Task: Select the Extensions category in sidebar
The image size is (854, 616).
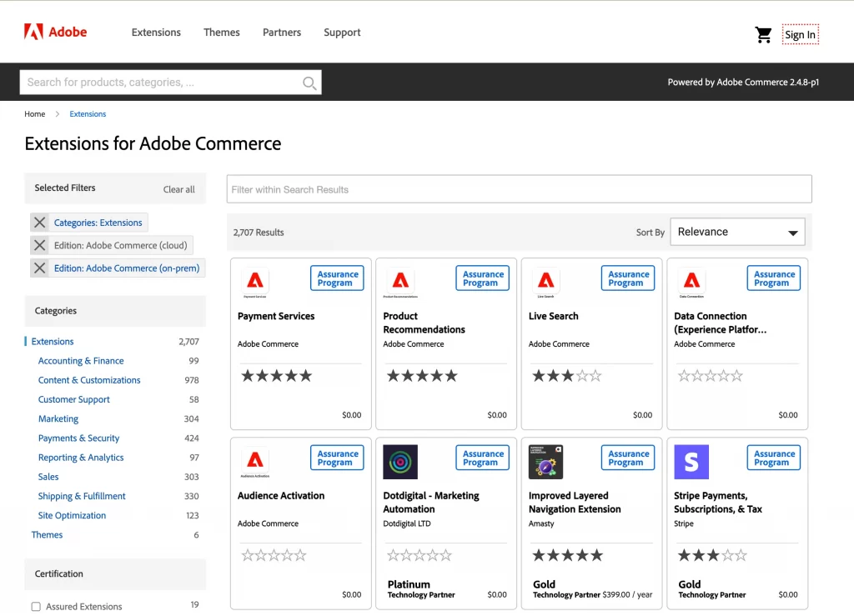Action: point(53,342)
